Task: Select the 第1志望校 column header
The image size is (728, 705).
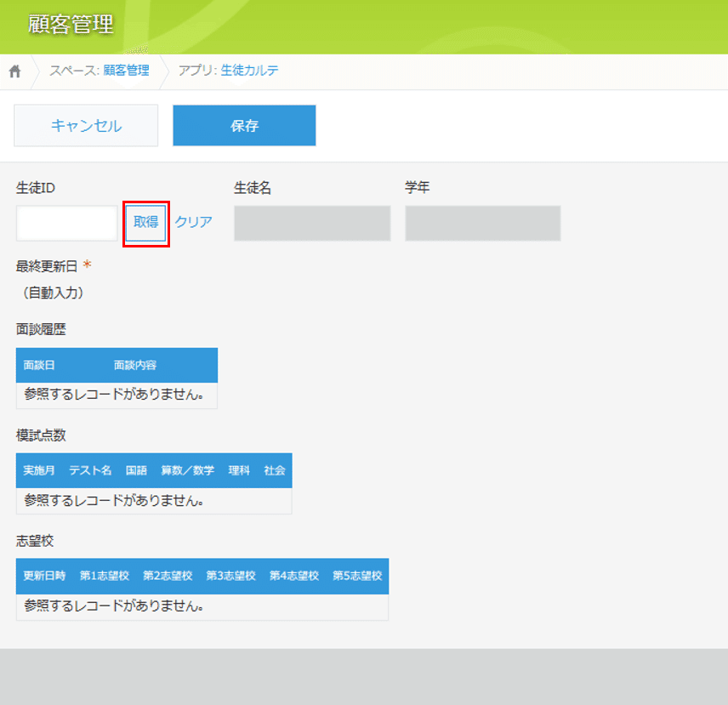Action: (105, 576)
